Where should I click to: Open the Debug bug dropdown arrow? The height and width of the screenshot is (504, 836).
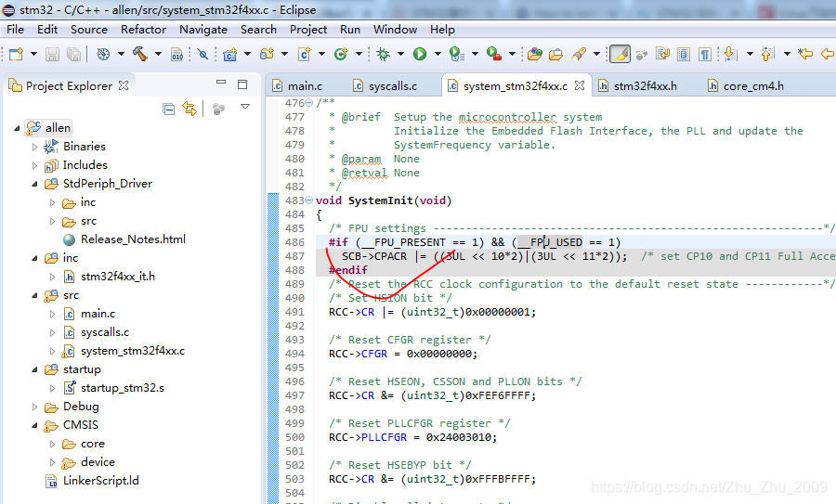point(400,54)
